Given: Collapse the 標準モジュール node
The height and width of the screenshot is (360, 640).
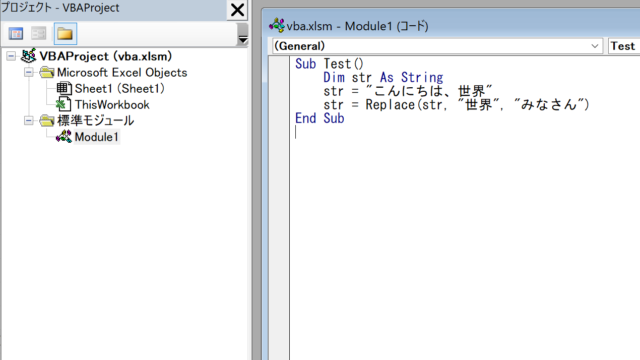Looking at the screenshot, I should pos(29,120).
